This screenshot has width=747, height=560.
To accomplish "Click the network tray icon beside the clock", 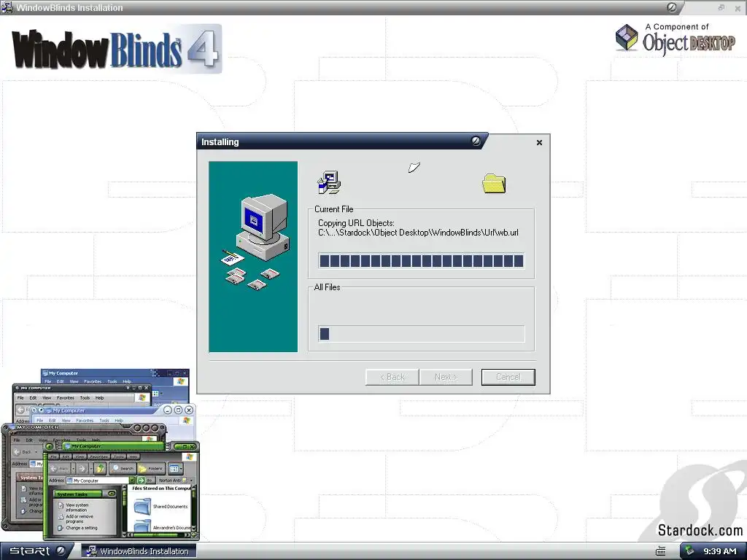I will point(690,551).
